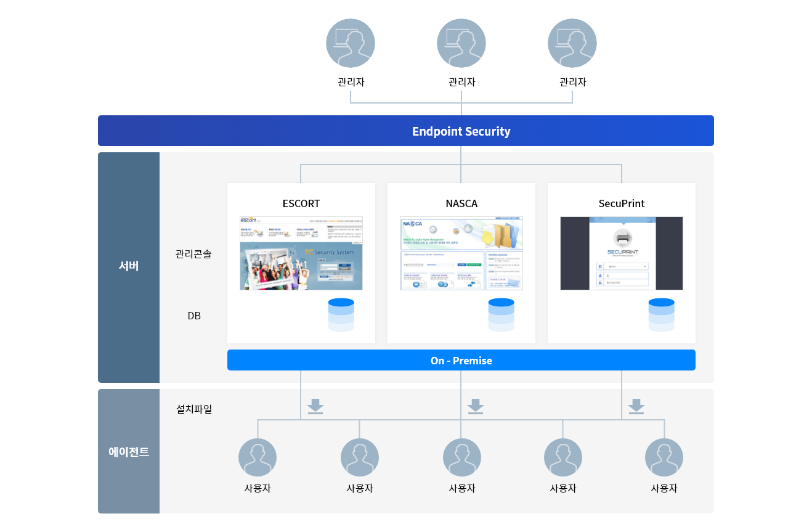Viewport: 812px width, 532px height.
Task: Select the first 사용자 user avatar
Action: pos(258,456)
